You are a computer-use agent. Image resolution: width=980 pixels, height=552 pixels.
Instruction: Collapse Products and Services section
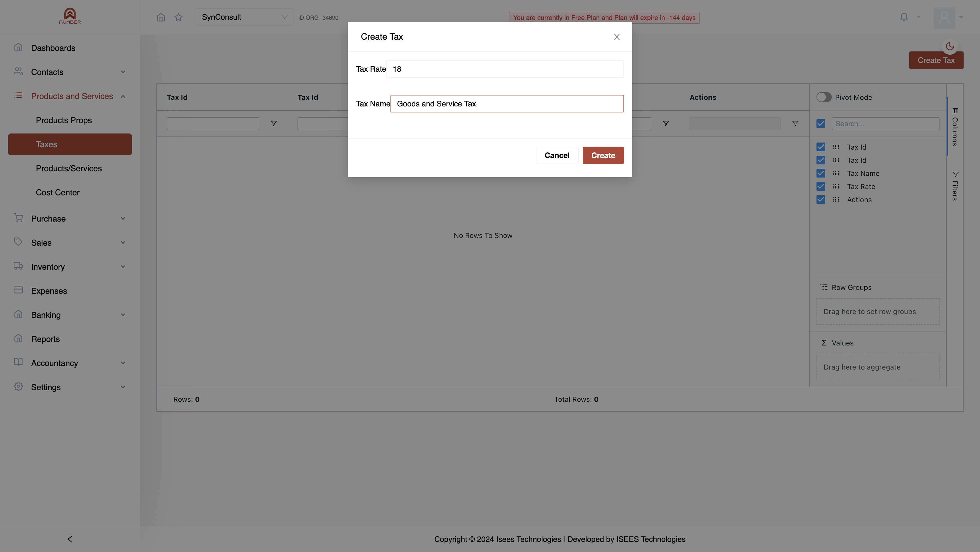click(70, 96)
